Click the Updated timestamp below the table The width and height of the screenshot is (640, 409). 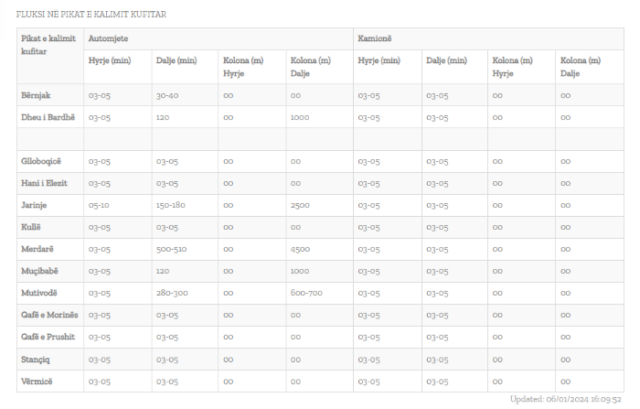tap(566, 398)
